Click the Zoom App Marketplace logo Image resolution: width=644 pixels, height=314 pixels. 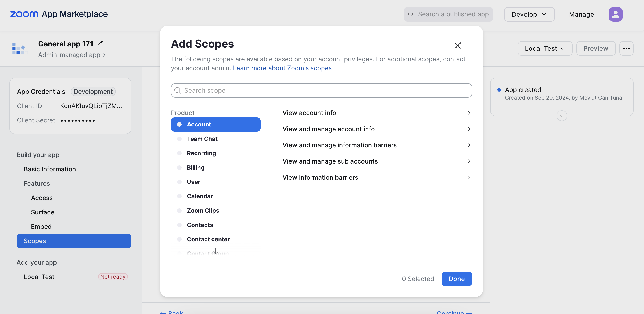(x=59, y=14)
